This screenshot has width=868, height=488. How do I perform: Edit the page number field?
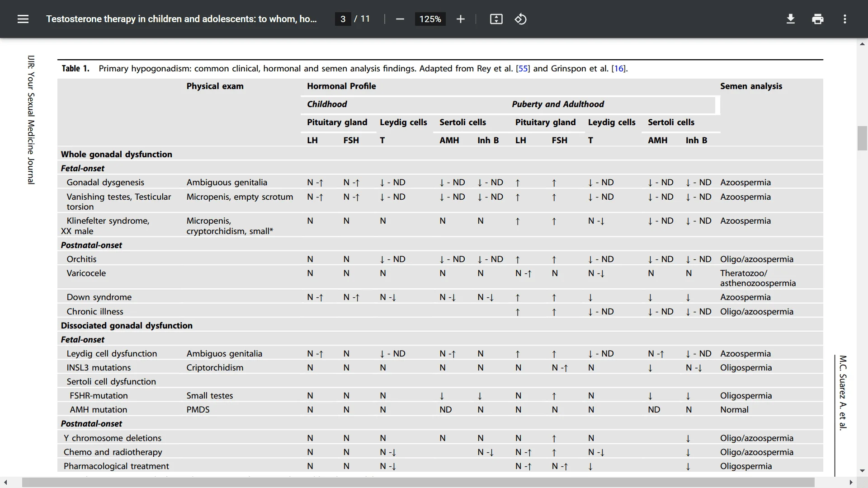pyautogui.click(x=343, y=19)
